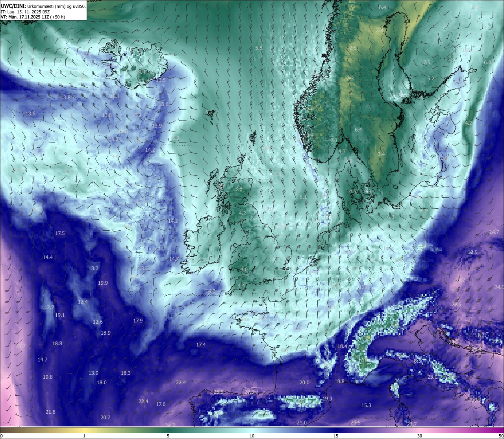Click the 19.3 value label
504x439 pixels.
coord(327,398)
